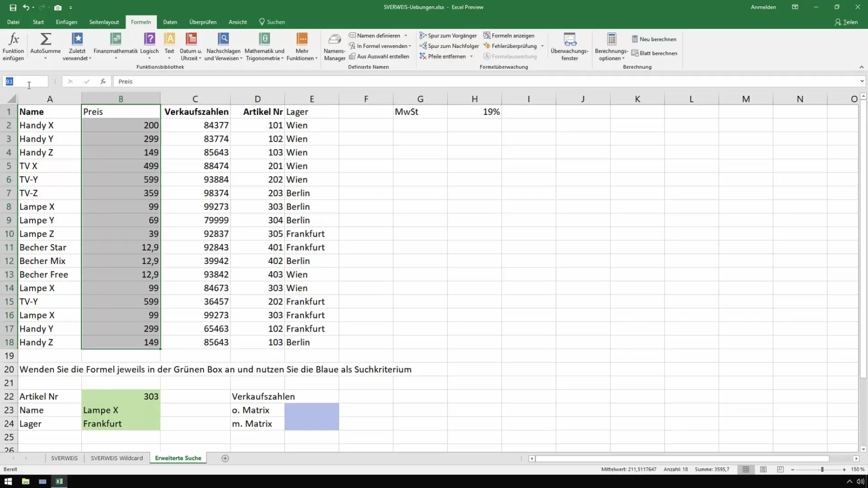Switch to the Start tab
The width and height of the screenshot is (868, 488).
click(38, 22)
